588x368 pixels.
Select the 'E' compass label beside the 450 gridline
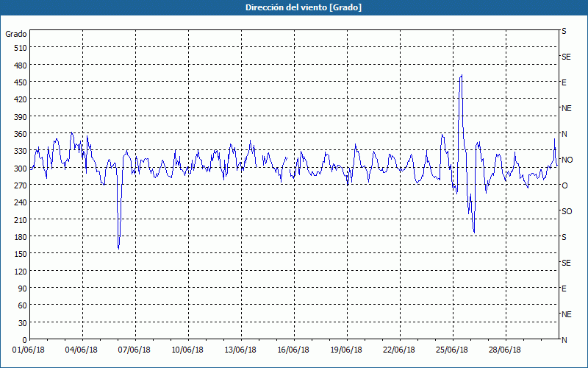pyautogui.click(x=564, y=82)
